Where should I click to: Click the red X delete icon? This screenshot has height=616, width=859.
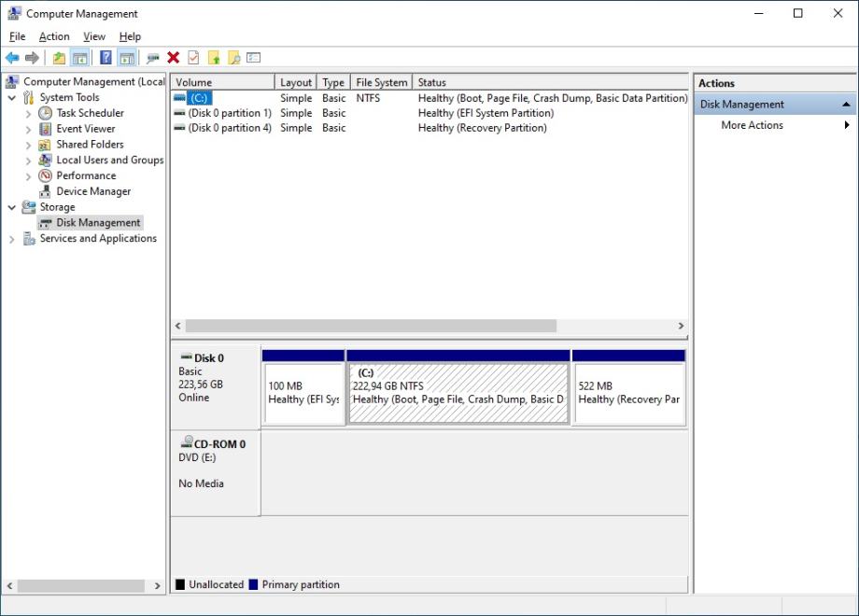click(x=174, y=58)
